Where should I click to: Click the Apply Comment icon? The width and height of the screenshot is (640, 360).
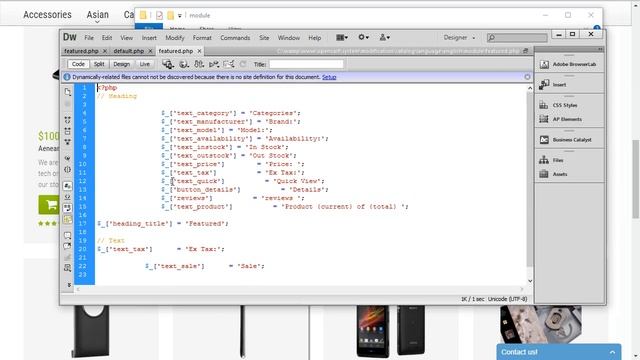pyautogui.click(x=68, y=236)
